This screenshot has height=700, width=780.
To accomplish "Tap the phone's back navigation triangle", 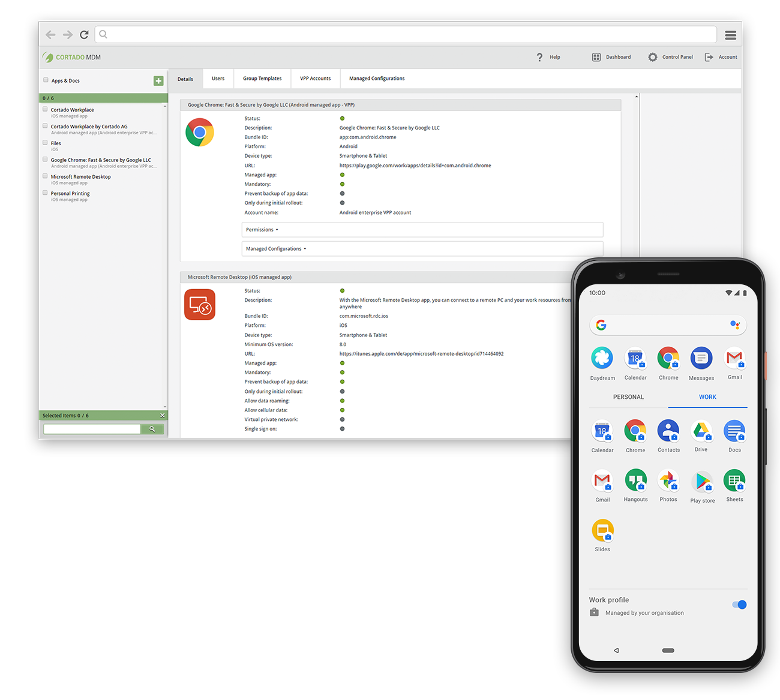I will point(616,650).
